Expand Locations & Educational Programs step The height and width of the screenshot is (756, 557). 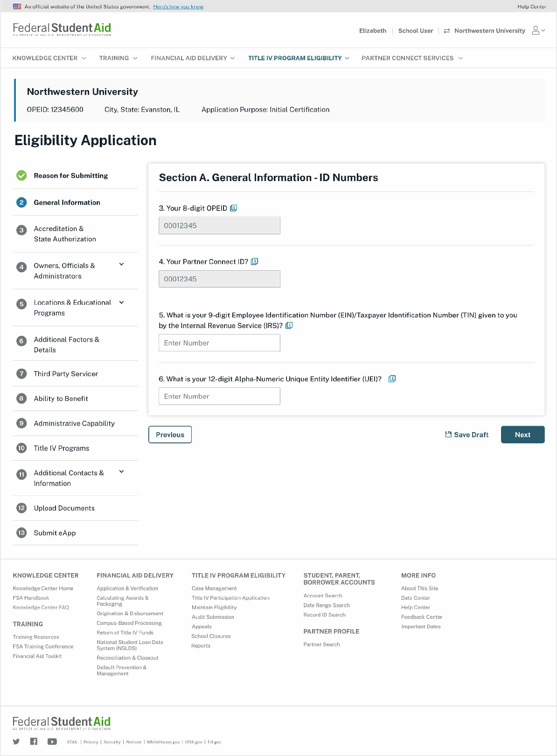pos(122,302)
